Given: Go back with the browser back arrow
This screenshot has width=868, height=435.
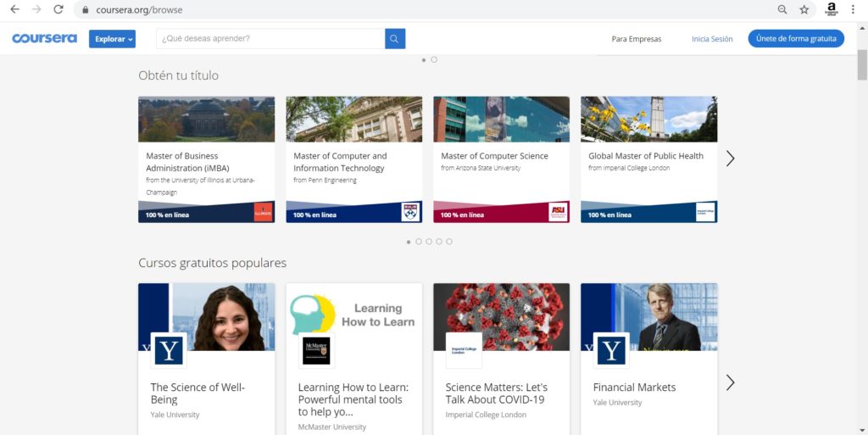Looking at the screenshot, I should coord(15,9).
